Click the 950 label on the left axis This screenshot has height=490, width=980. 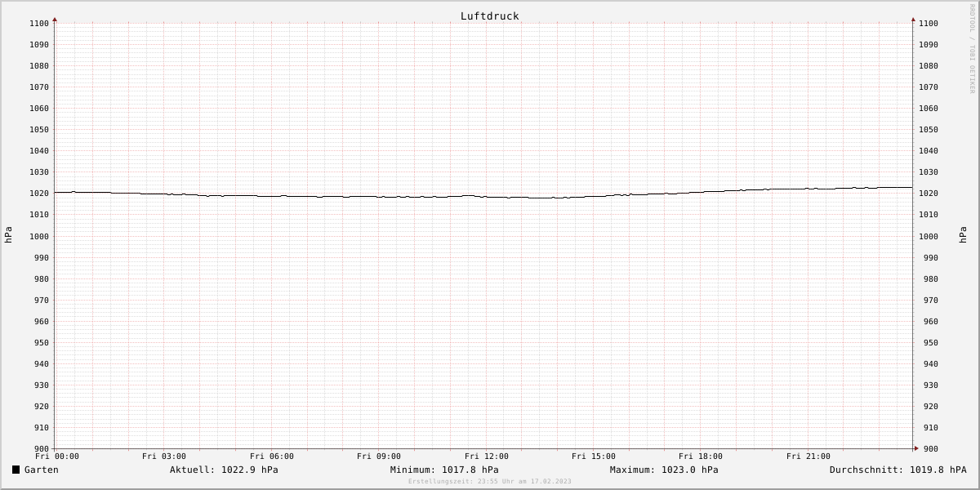point(42,343)
